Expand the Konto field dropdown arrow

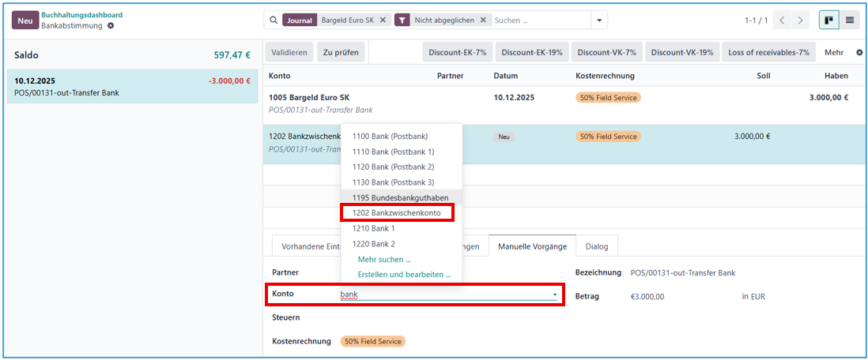coord(555,294)
